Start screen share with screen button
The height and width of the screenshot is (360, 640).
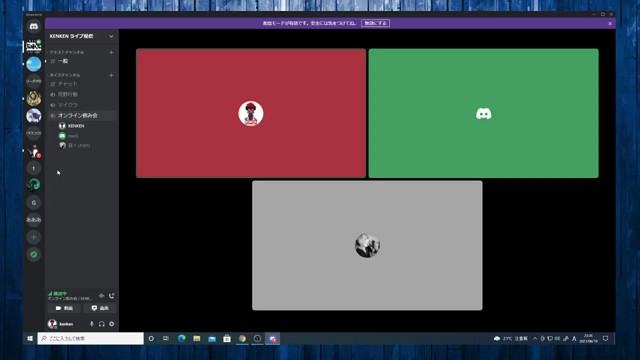pyautogui.click(x=100, y=308)
